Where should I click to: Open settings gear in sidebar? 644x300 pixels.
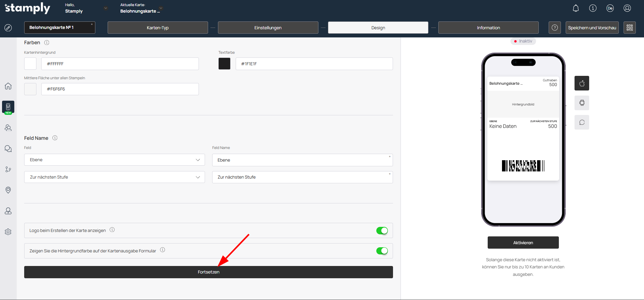(8, 232)
